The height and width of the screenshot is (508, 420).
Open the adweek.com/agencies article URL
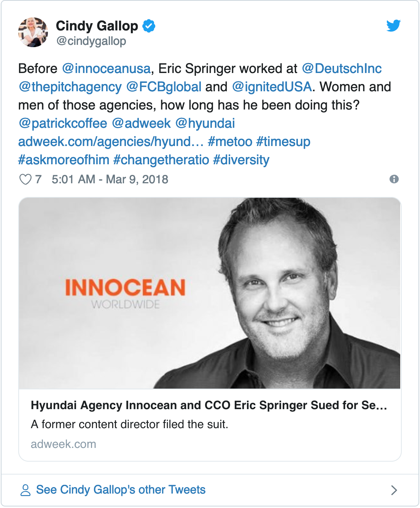coord(111,141)
